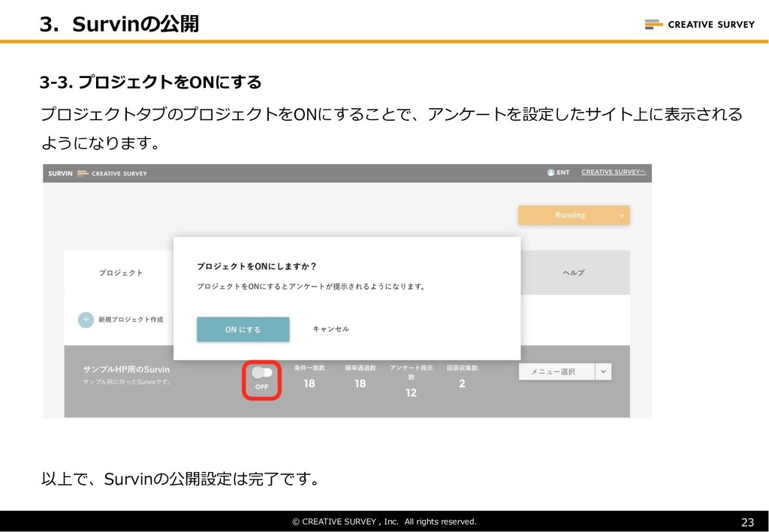Toggle the OFF switch for サンプルHP用のSurvin
This screenshot has height=532, width=769.
click(262, 373)
